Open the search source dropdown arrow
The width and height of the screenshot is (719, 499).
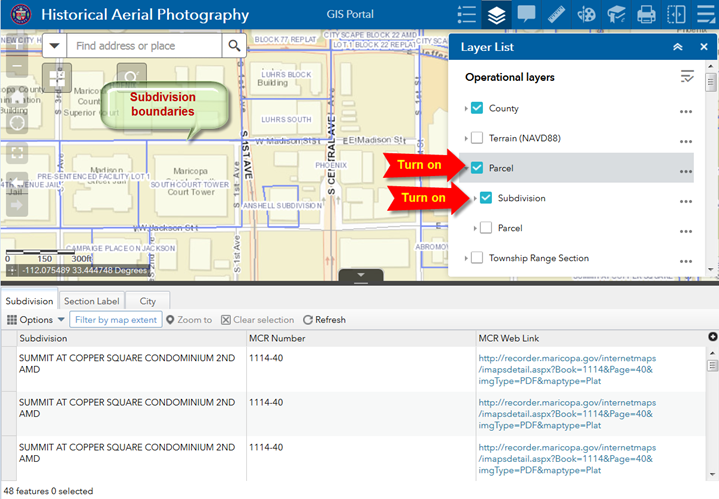pos(54,46)
